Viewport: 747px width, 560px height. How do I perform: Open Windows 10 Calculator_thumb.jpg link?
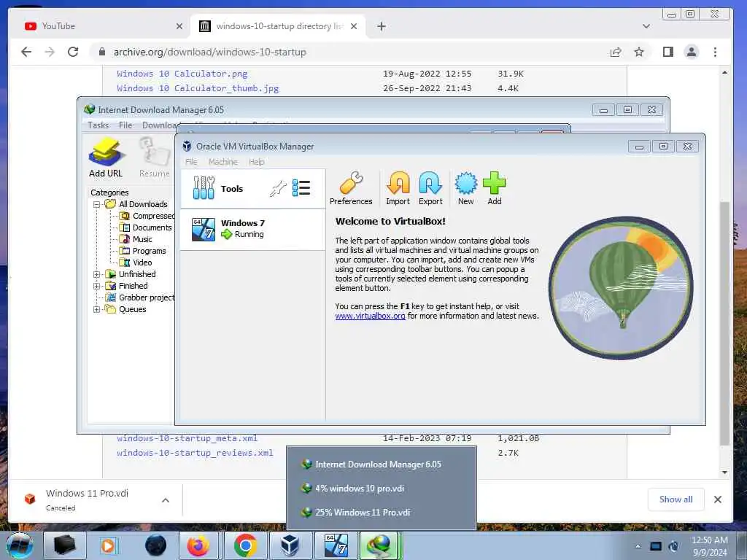pos(198,88)
